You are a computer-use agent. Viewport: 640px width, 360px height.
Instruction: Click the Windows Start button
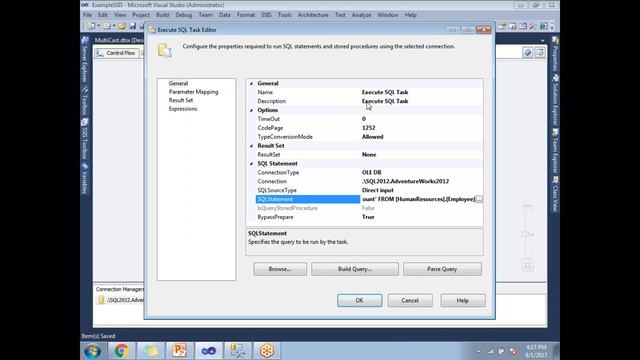[x=93, y=351]
